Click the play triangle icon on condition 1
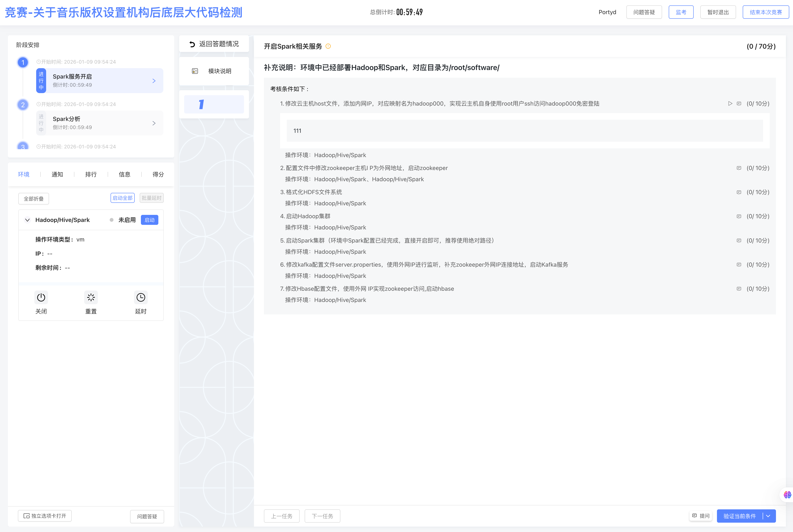Viewport: 793px width, 532px height. point(730,103)
